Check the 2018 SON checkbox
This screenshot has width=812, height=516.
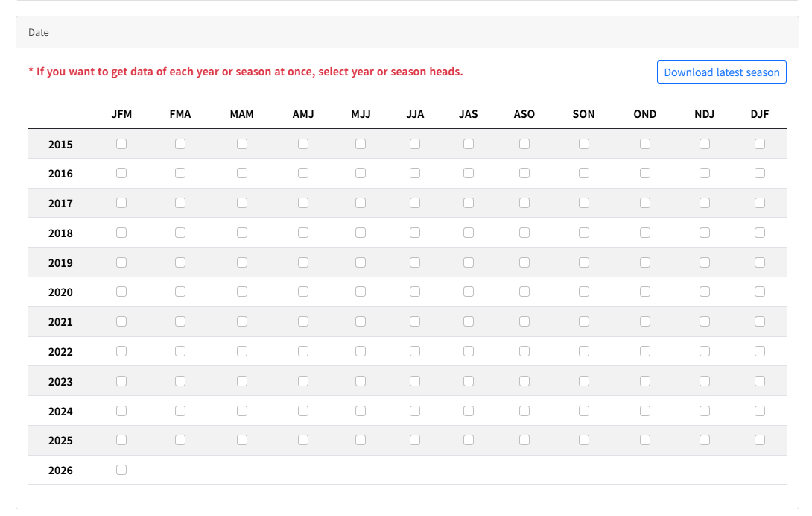pos(584,233)
